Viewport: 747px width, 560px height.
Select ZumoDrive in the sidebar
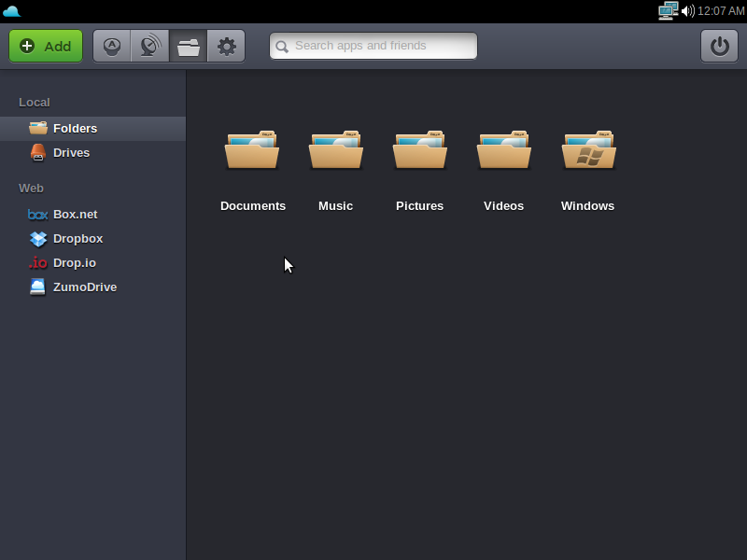coord(84,287)
